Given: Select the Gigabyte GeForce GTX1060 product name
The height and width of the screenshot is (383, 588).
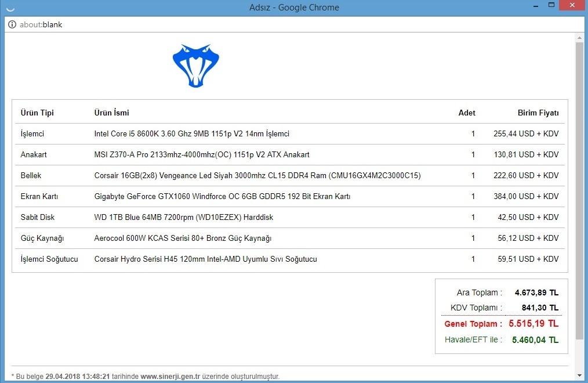Looking at the screenshot, I should [222, 197].
